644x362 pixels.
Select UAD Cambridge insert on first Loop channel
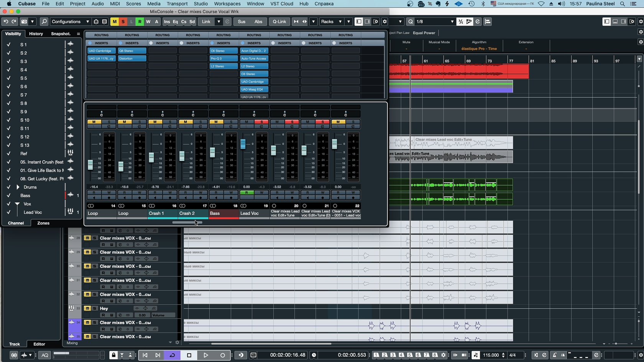[101, 51]
